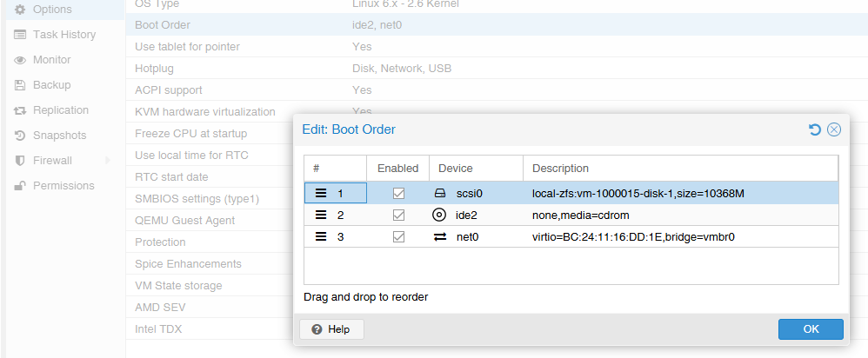868x358 pixels.
Task: Click the drag handle icon for scsi0 row
Action: tap(321, 193)
